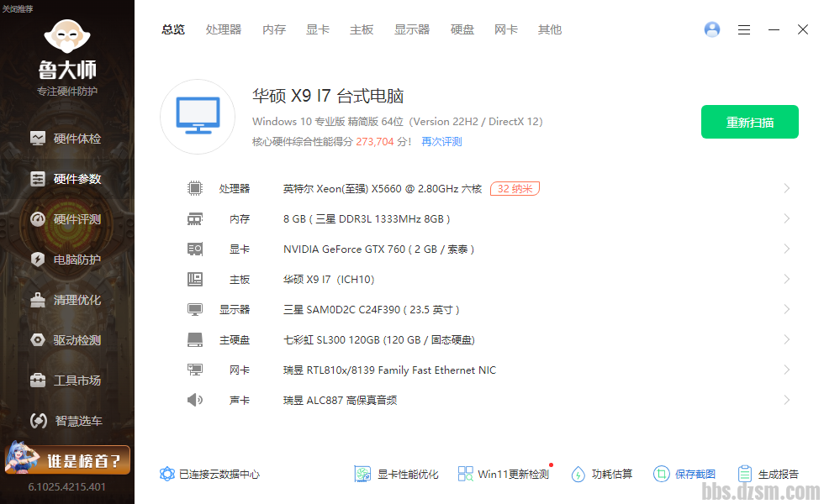Expand the 网卡 row arrow
Image resolution: width=824 pixels, height=504 pixels.
point(787,370)
